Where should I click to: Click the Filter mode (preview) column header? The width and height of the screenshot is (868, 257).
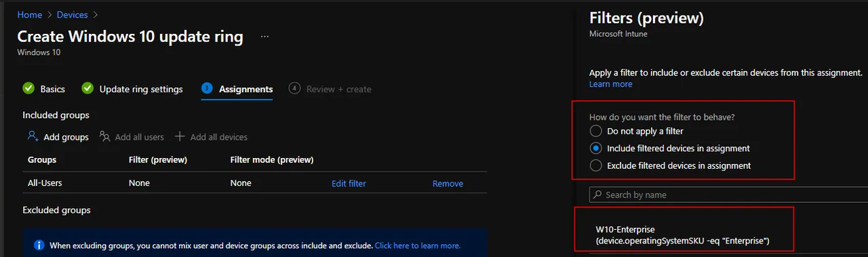(272, 160)
